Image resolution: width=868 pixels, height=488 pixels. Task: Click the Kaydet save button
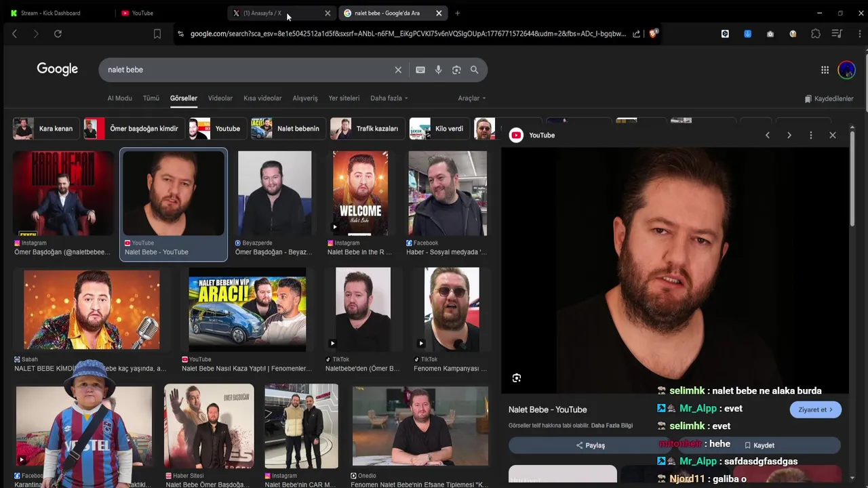click(x=759, y=445)
